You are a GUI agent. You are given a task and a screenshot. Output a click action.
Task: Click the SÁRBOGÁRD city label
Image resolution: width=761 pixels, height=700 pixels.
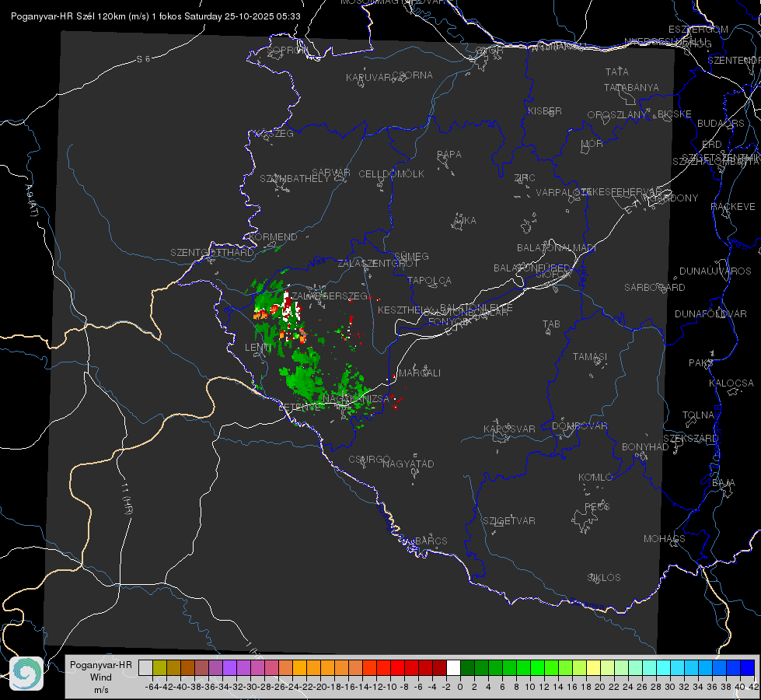pos(655,288)
